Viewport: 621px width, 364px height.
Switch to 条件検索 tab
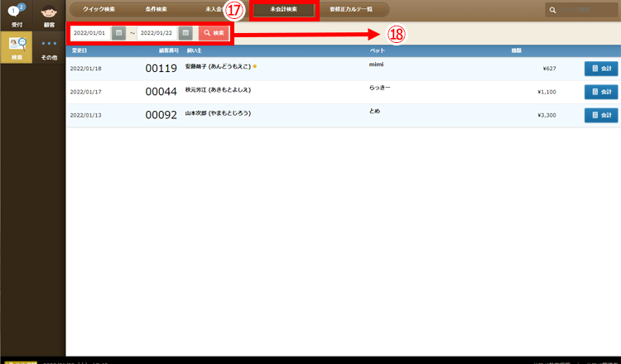pyautogui.click(x=156, y=9)
